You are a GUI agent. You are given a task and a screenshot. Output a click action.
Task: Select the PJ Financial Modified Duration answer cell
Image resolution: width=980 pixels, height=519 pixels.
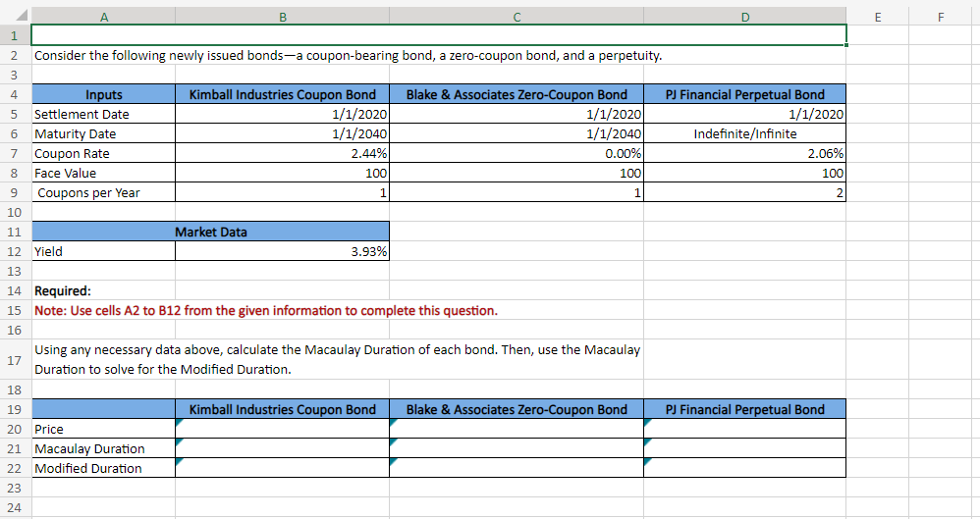coord(745,468)
